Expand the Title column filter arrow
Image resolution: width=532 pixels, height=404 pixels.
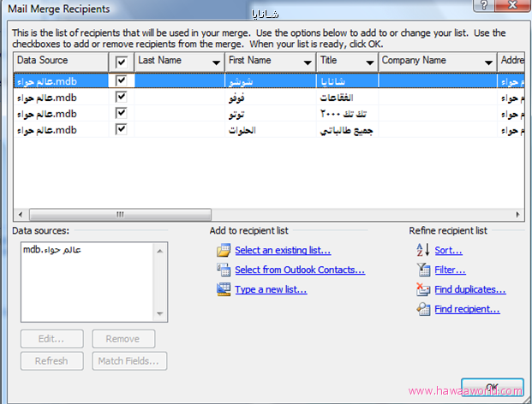369,62
